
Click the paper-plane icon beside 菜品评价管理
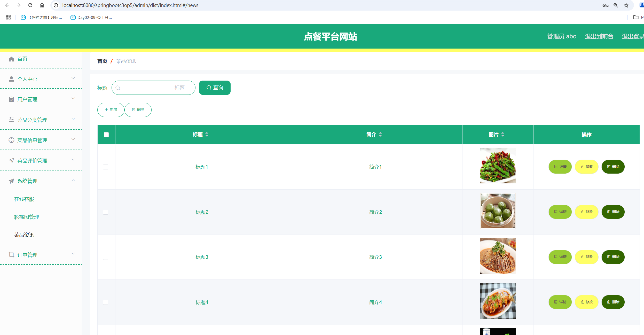(11, 160)
